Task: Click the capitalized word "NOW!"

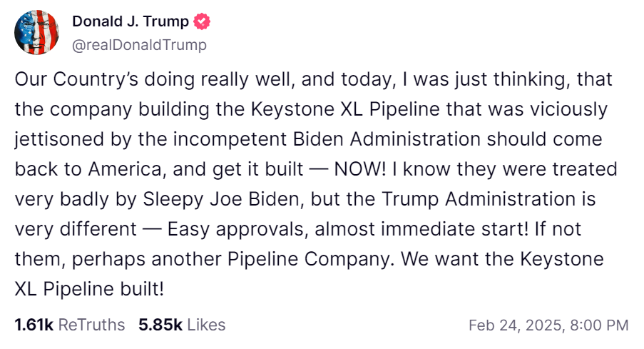Action: tap(360, 169)
